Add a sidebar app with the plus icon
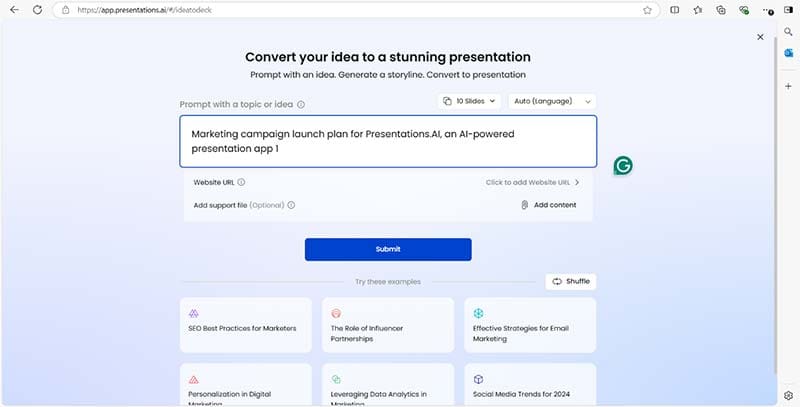 point(788,86)
